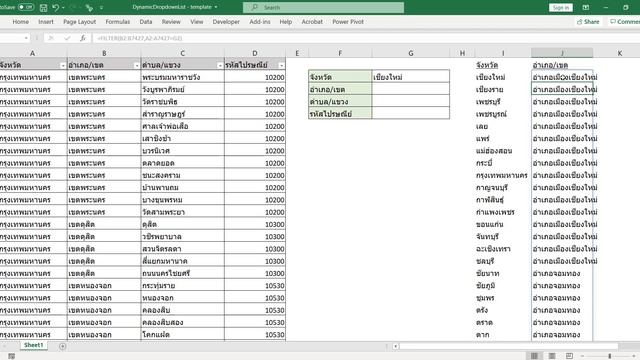640x360 pixels.
Task: Open the Acrobat ribbon tab
Action: click(312, 22)
